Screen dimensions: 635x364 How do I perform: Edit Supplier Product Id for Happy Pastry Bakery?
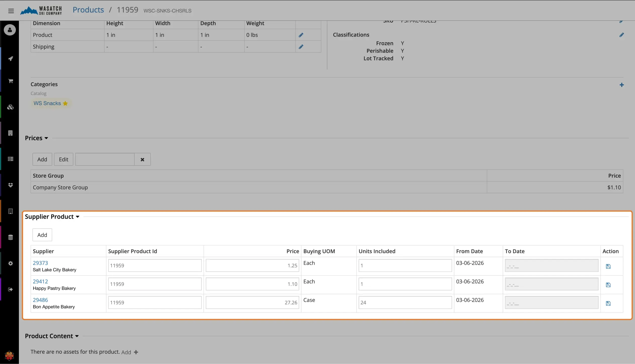point(155,284)
